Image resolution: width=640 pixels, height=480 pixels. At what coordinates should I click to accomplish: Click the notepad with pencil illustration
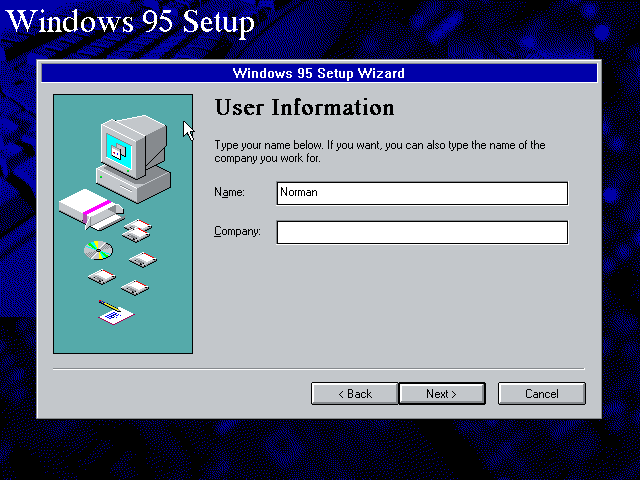[116, 313]
